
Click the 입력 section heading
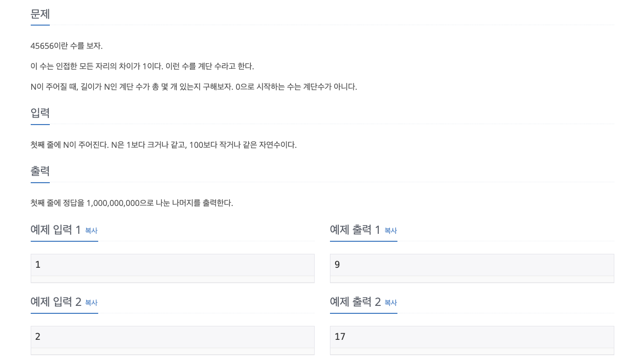40,113
